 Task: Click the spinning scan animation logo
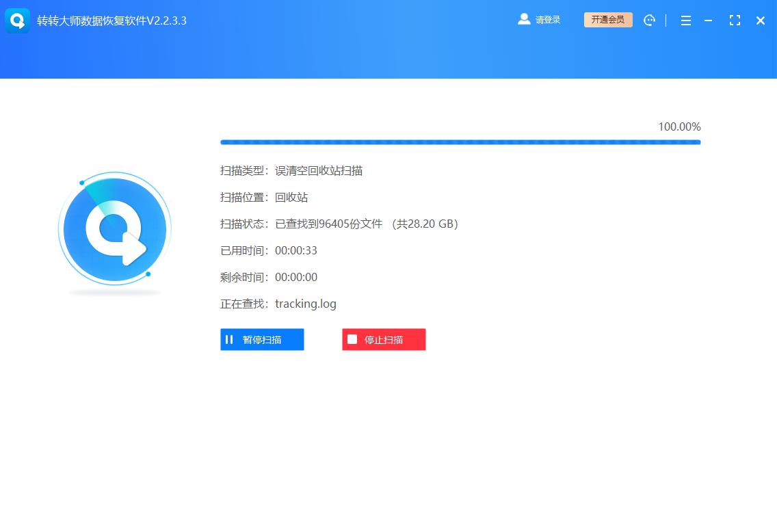click(x=114, y=230)
